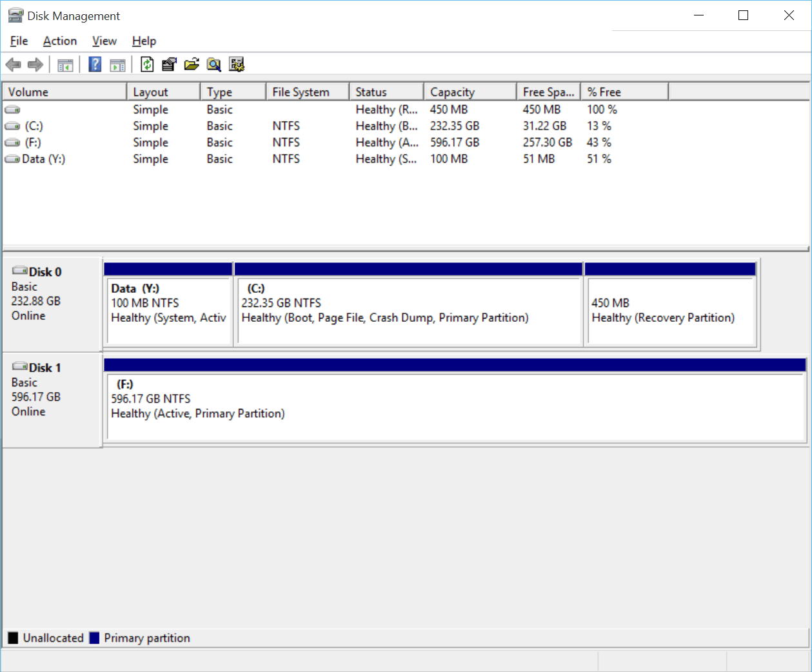Image resolution: width=812 pixels, height=672 pixels.
Task: Open the View menu
Action: (104, 41)
